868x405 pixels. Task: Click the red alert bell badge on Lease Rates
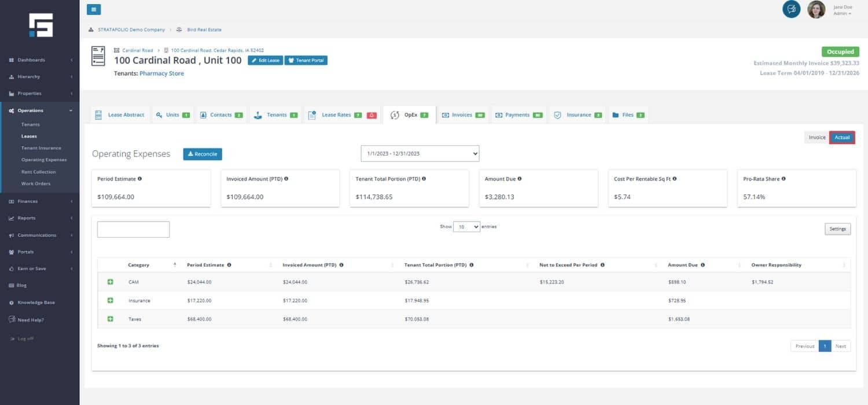click(372, 115)
